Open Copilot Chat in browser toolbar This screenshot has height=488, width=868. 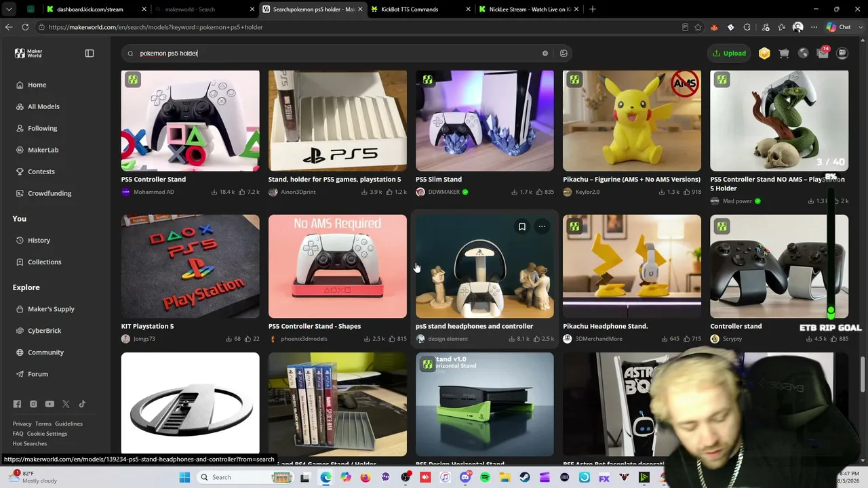click(x=839, y=27)
